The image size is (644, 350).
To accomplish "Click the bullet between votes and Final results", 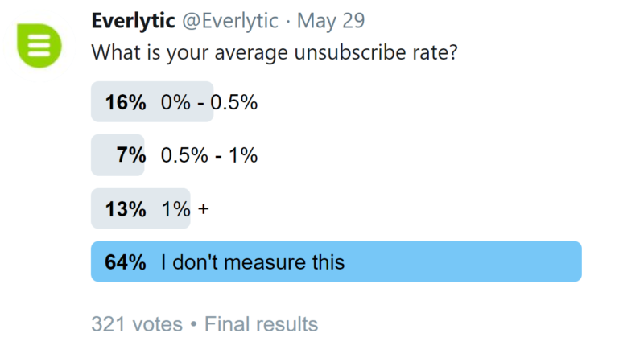I will [x=193, y=324].
